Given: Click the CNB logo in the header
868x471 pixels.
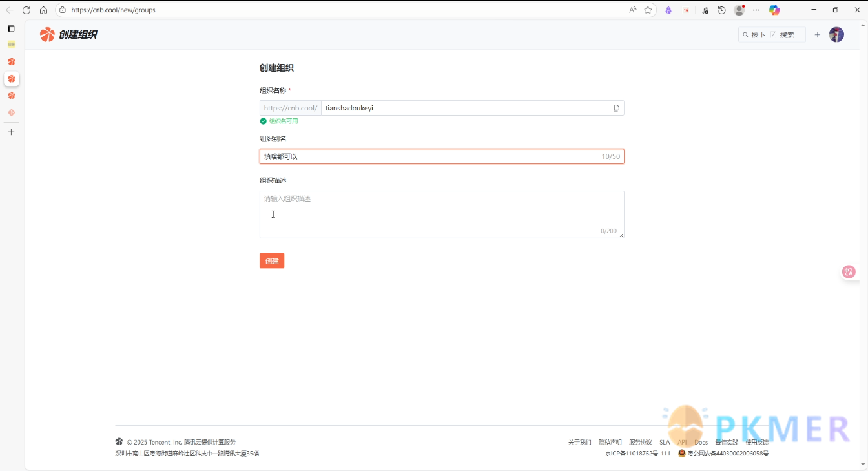Looking at the screenshot, I should 47,35.
